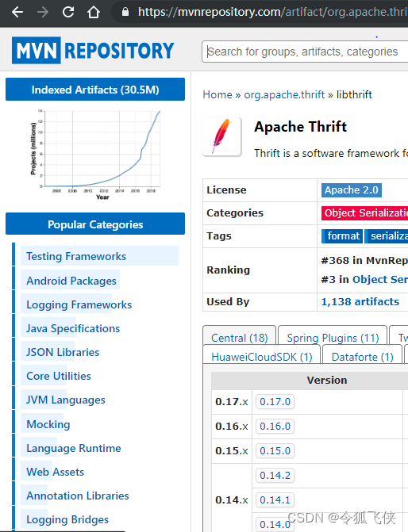Open the 1,138 artifacts link
Screen dimensions: 408x532
click(360, 301)
